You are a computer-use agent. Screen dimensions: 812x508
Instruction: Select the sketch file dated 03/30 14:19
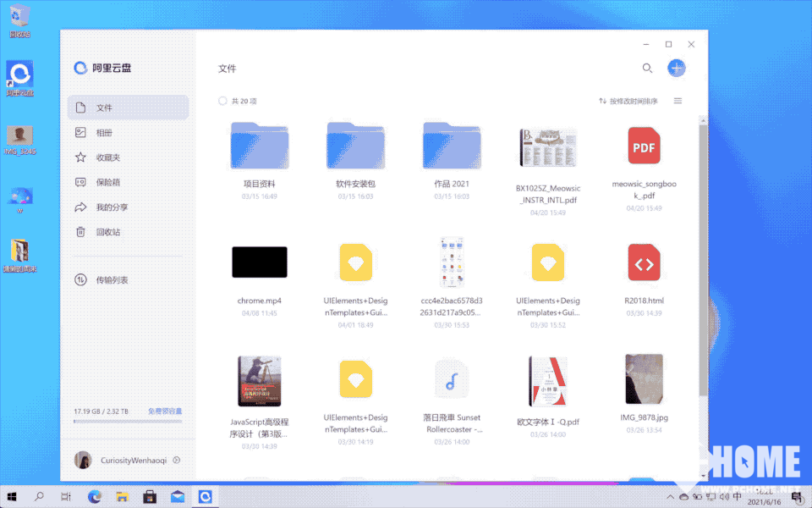coord(355,379)
